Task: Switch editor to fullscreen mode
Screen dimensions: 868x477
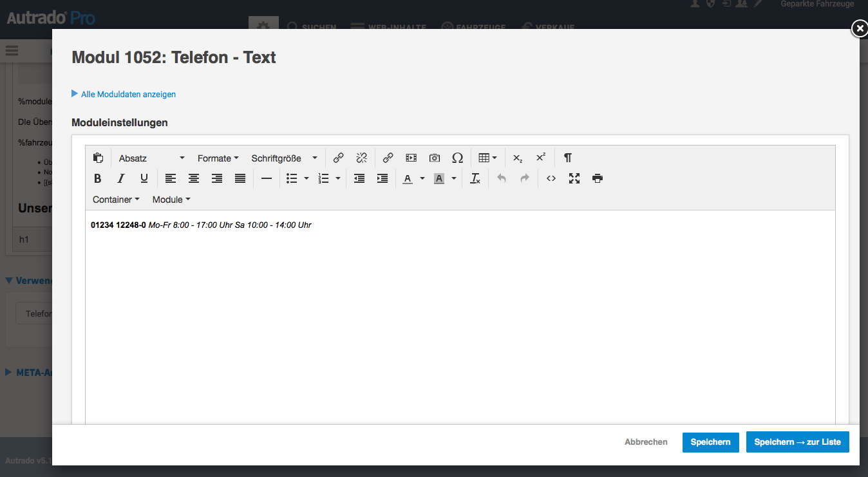Action: pyautogui.click(x=574, y=178)
